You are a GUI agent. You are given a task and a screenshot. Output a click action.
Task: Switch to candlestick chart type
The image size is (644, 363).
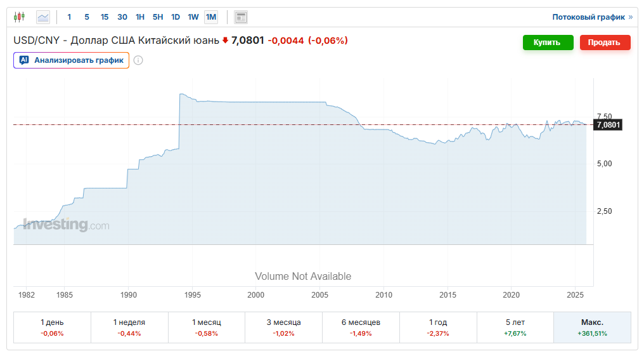20,17
